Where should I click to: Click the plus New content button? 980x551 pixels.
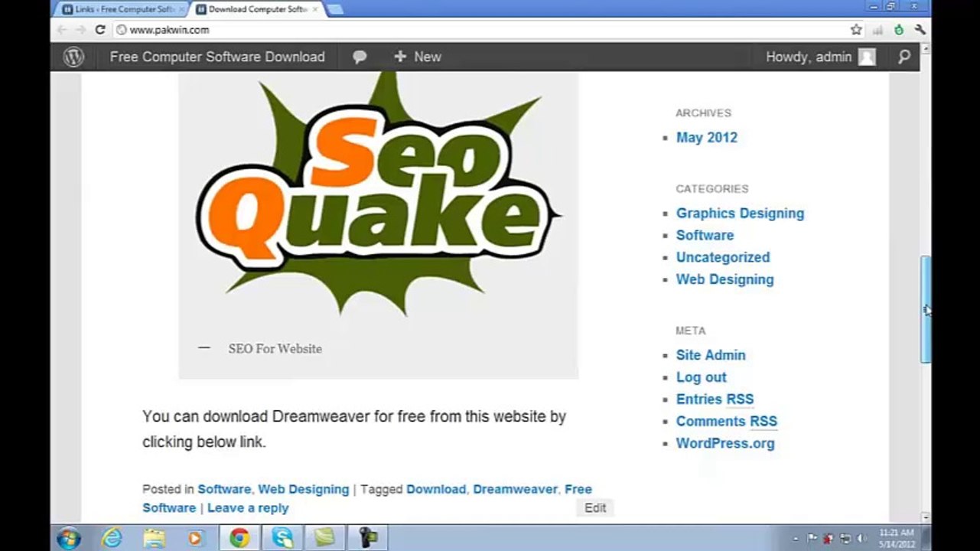(418, 57)
